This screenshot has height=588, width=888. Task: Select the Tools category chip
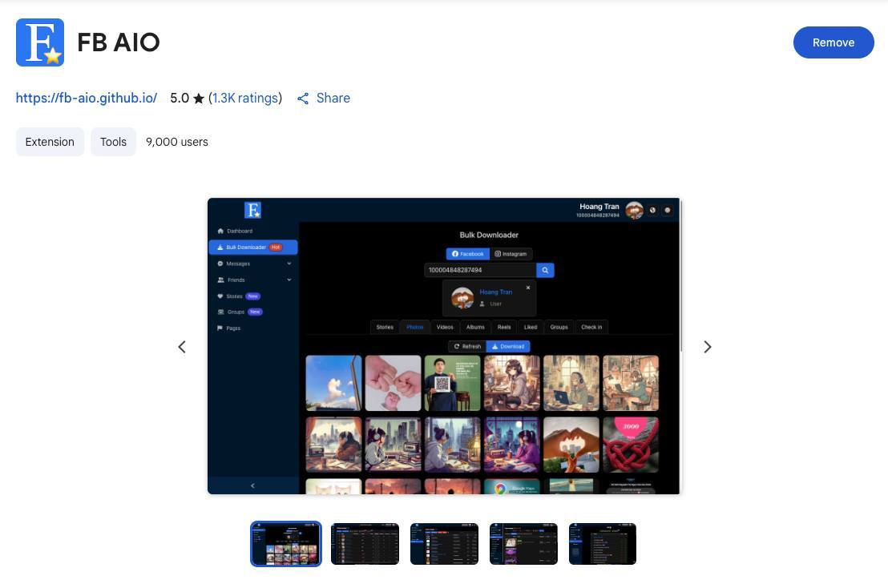tap(113, 142)
